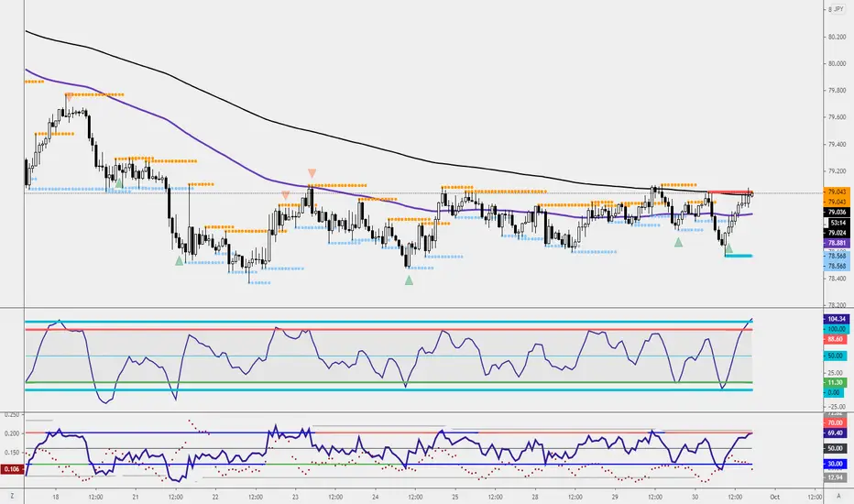Click the blue 30.00 RSI level label
The width and height of the screenshot is (854, 504).
[x=835, y=464]
